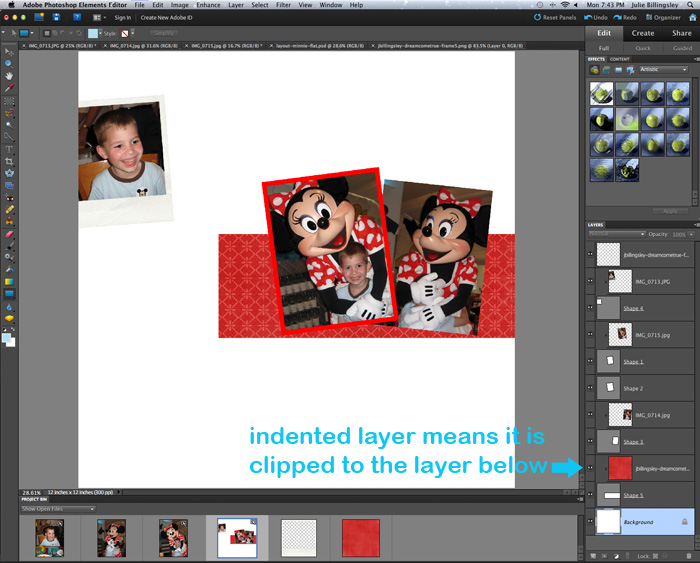Click the Redo button
This screenshot has height=563, width=700.
pos(625,17)
